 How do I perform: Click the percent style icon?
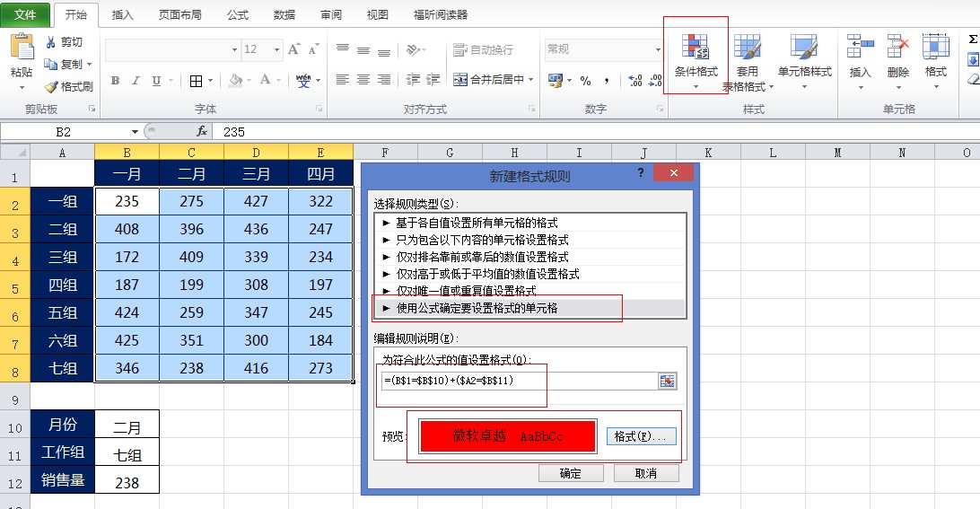click(x=586, y=81)
